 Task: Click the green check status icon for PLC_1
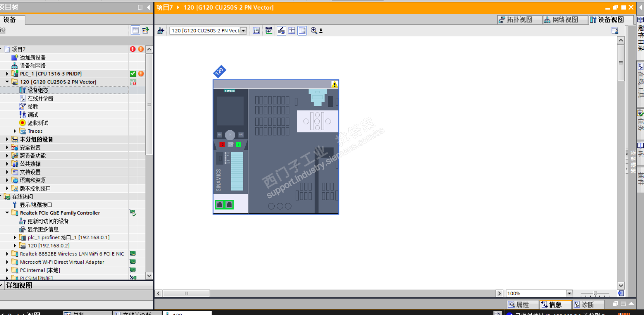(x=133, y=73)
